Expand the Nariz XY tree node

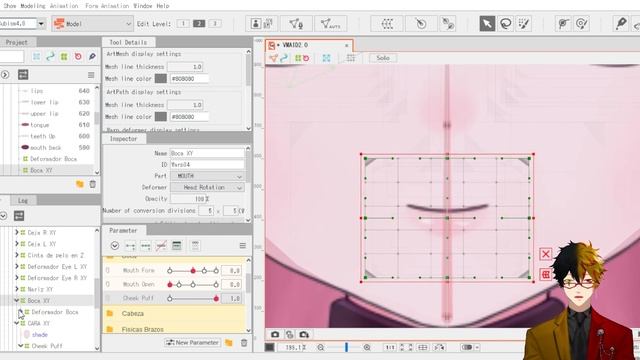(17, 289)
